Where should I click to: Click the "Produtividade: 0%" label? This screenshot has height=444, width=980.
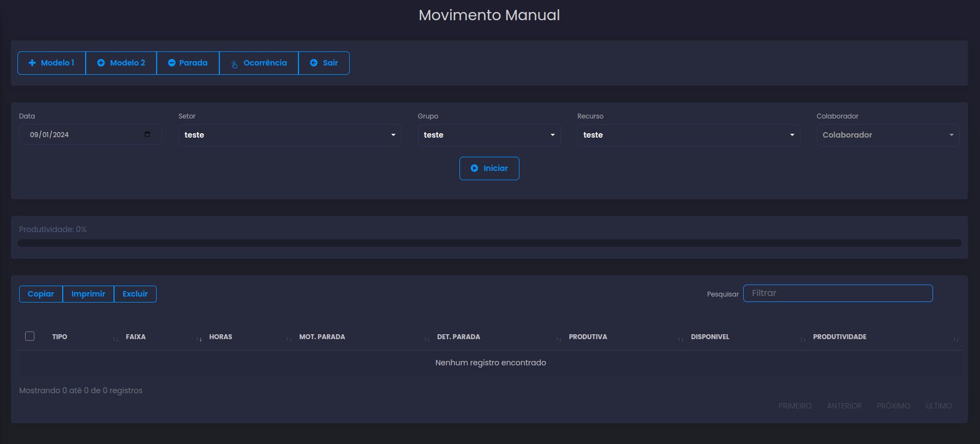coord(53,229)
